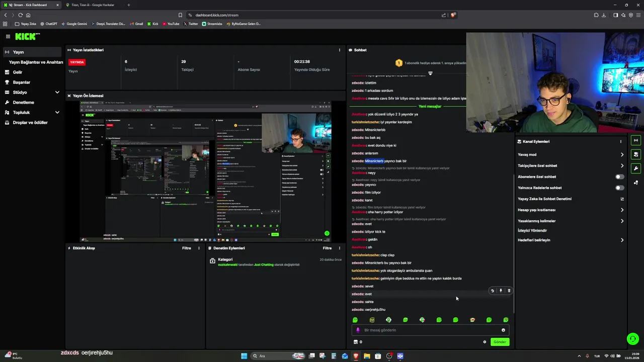Screen dimensions: 644x362
Task: Focus the Bir mesaj gönderin input field
Action: click(430, 330)
